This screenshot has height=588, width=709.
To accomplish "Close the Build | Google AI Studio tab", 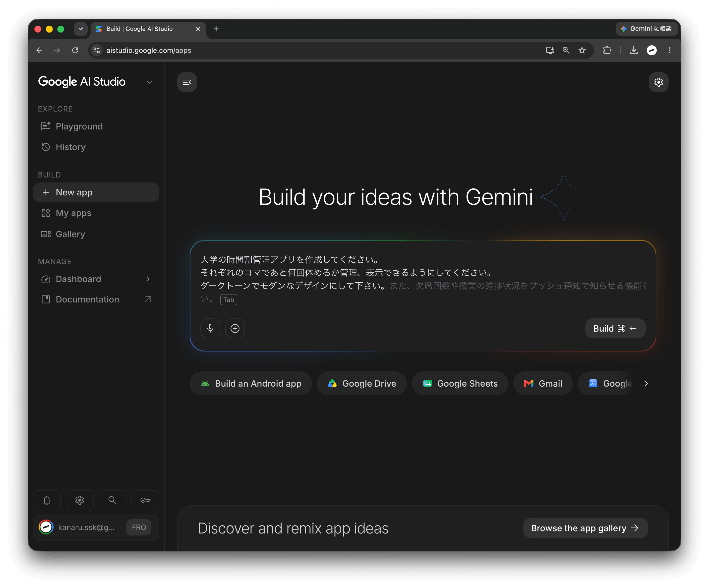I will point(198,29).
